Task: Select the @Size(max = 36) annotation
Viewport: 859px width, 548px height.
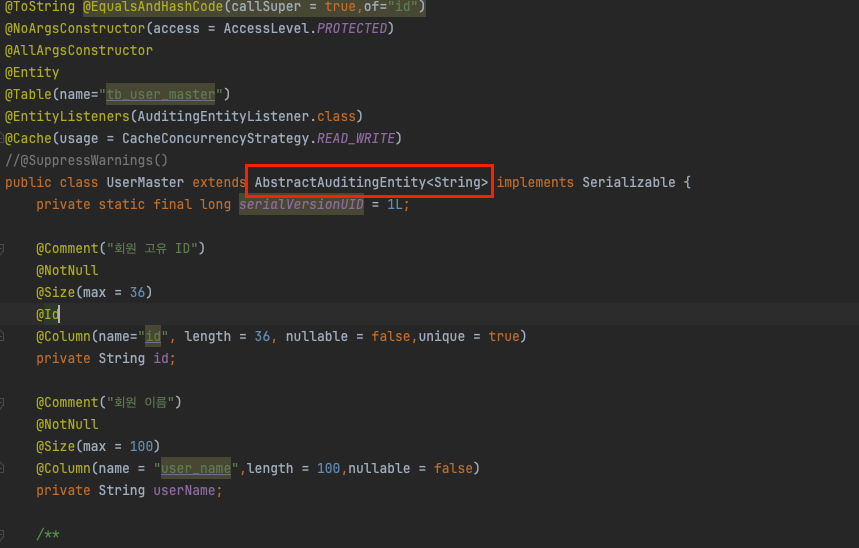Action: click(94, 292)
